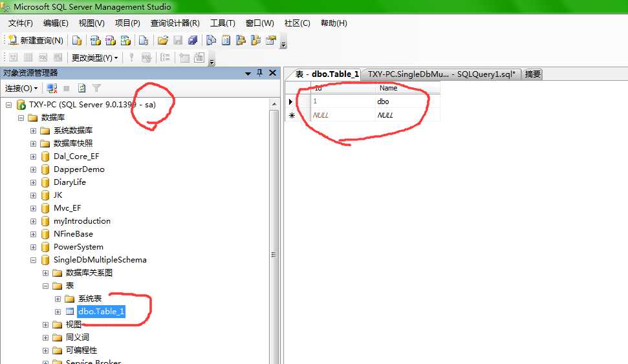628x364 pixels.
Task: Open the Connect (连接) dropdown in Object Explorer
Action: (21, 88)
